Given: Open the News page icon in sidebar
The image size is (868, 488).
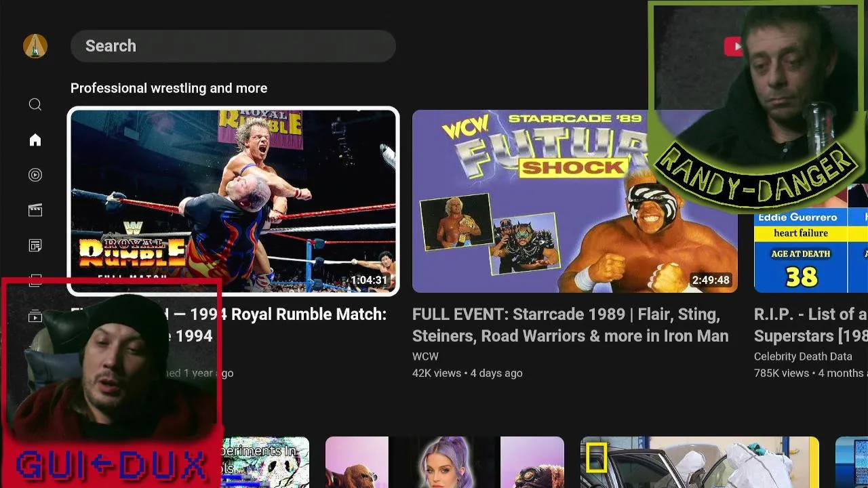Looking at the screenshot, I should coord(35,245).
